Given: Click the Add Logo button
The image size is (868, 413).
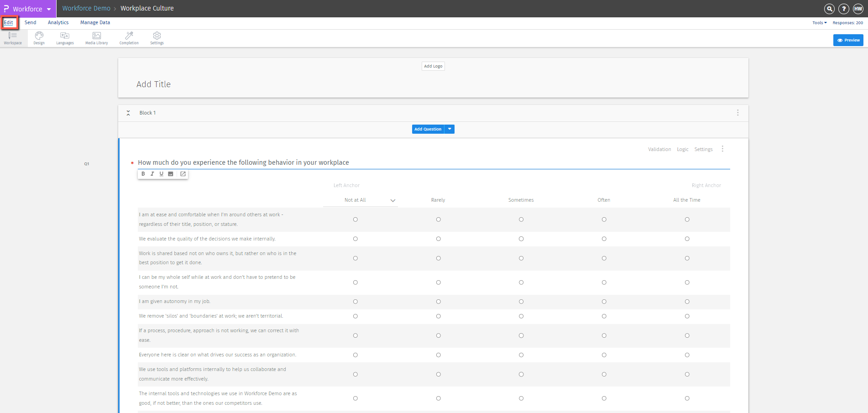Looking at the screenshot, I should point(433,66).
